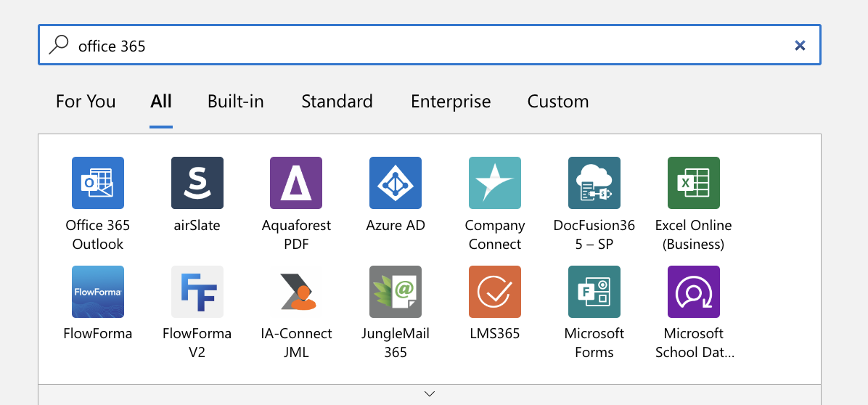The width and height of the screenshot is (868, 405).
Task: Click the 'Aquaforest PDF' label text
Action: tap(296, 234)
